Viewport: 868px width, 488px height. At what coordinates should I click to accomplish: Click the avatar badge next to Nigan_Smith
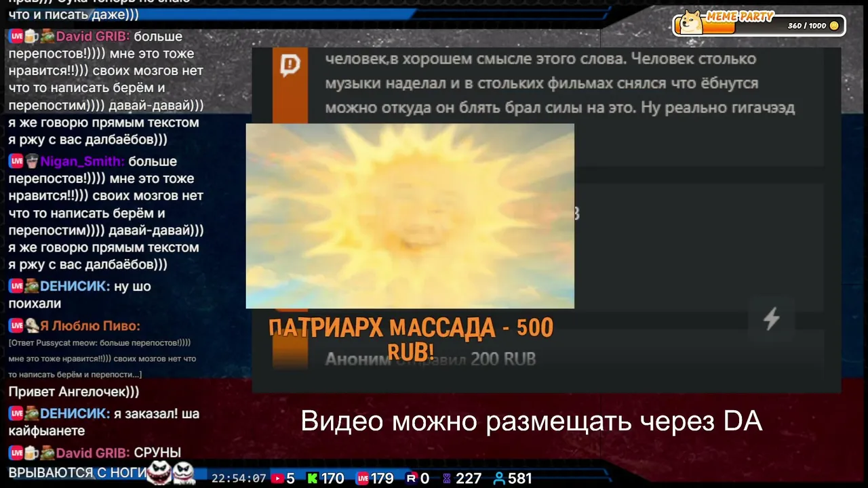32,161
